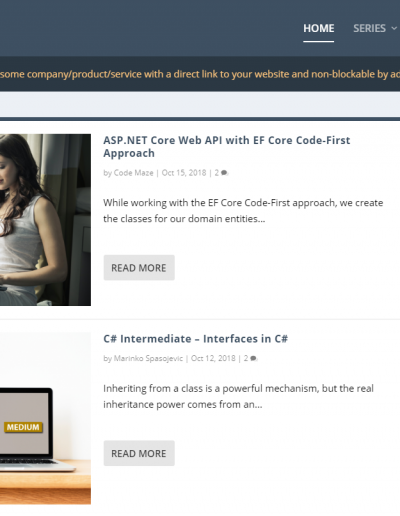Open the SERIES navigation menu item
Screen dimensions: 400x516
click(369, 28)
